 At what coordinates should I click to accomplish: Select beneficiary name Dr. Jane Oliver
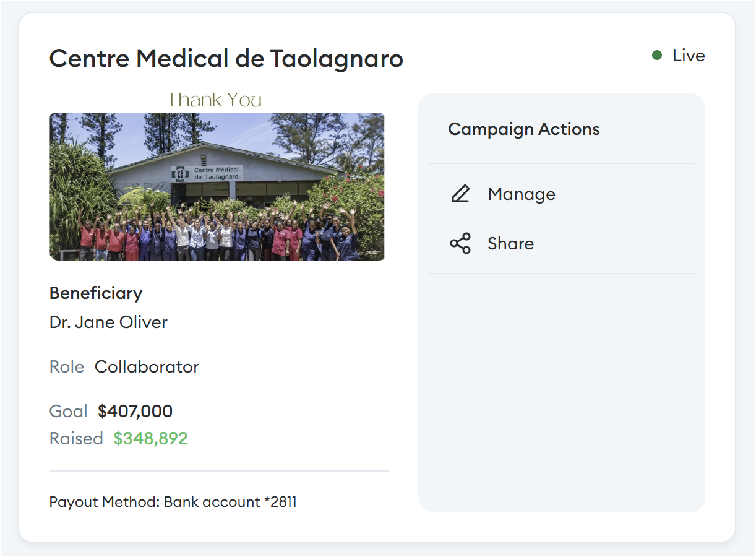(108, 322)
